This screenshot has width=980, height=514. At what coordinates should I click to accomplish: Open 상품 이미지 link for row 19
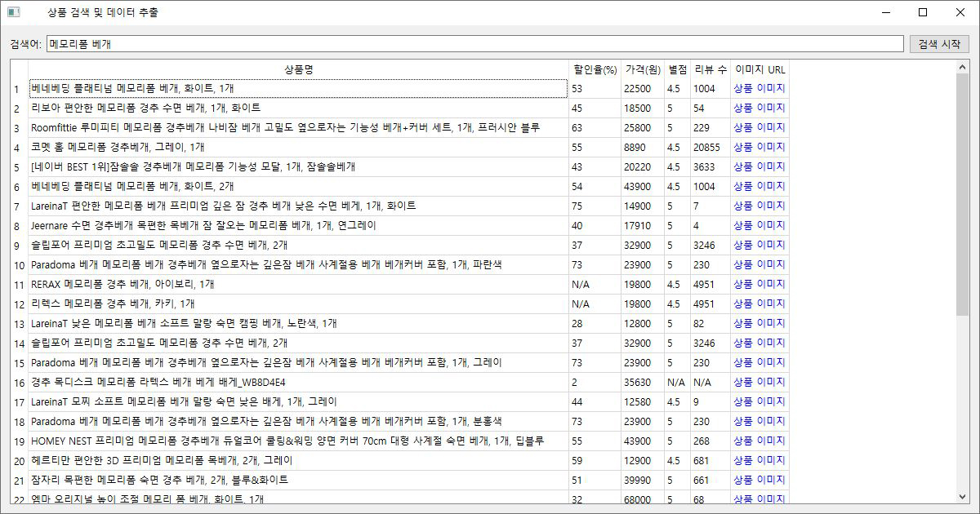759,441
